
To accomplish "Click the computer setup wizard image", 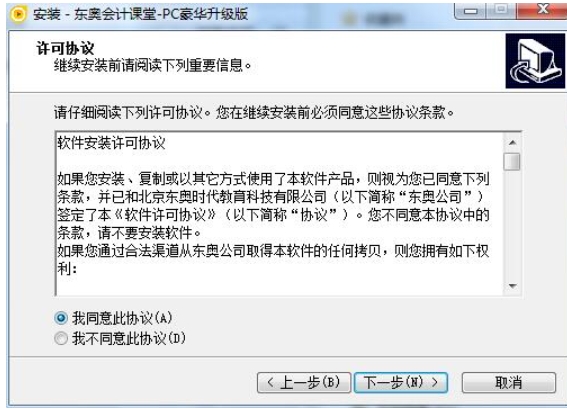I will pos(535,61).
